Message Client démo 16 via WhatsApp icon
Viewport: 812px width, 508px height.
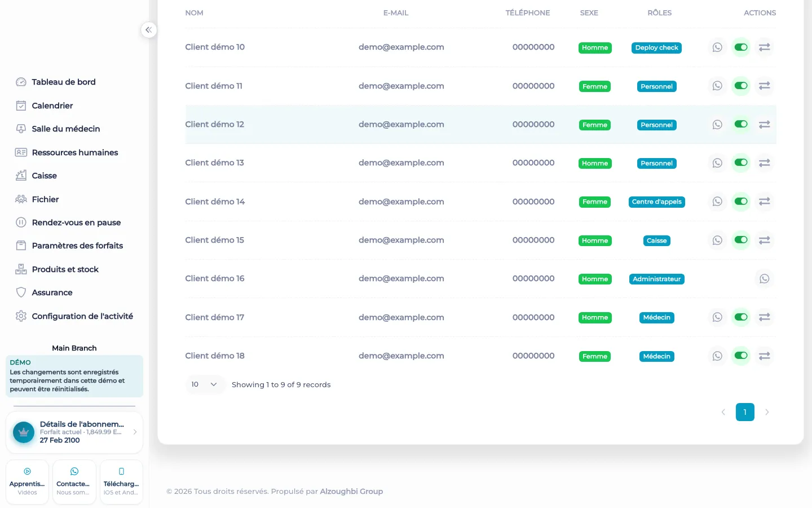coord(765,279)
